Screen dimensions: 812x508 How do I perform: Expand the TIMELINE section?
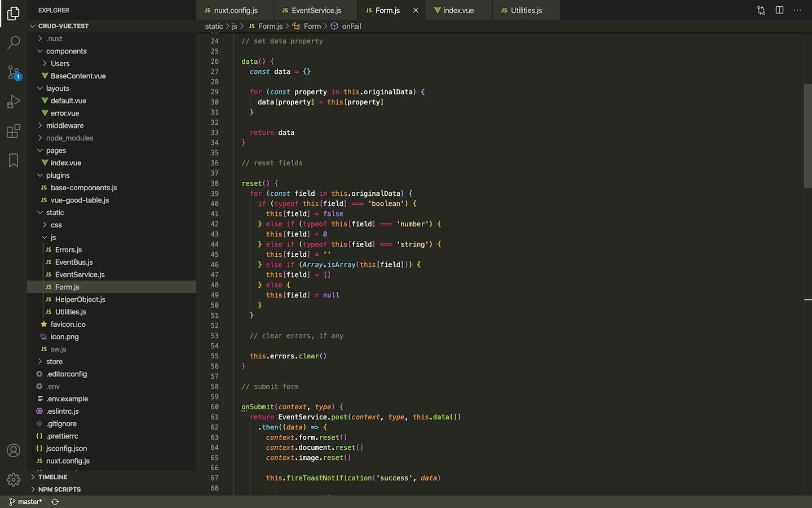[x=52, y=477]
